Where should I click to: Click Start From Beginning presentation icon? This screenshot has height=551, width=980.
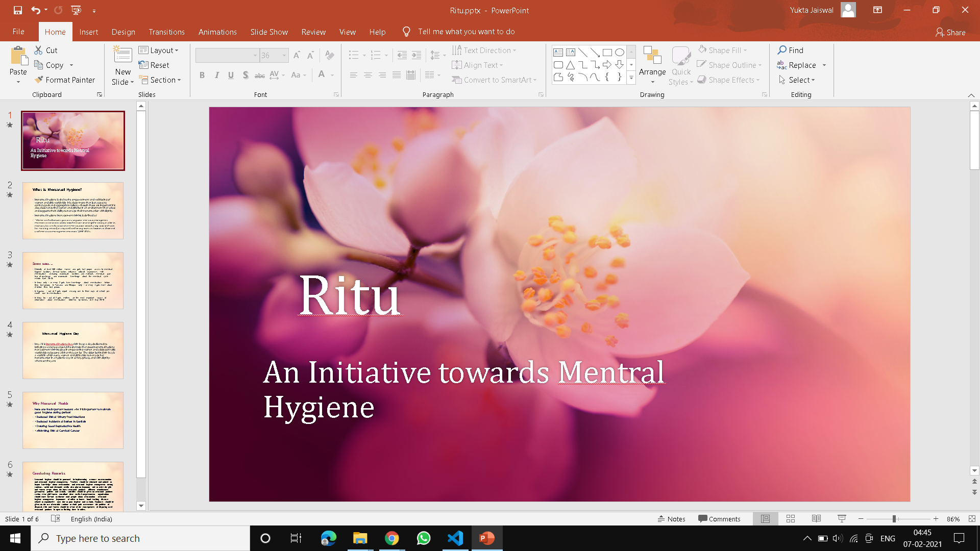pos(76,10)
